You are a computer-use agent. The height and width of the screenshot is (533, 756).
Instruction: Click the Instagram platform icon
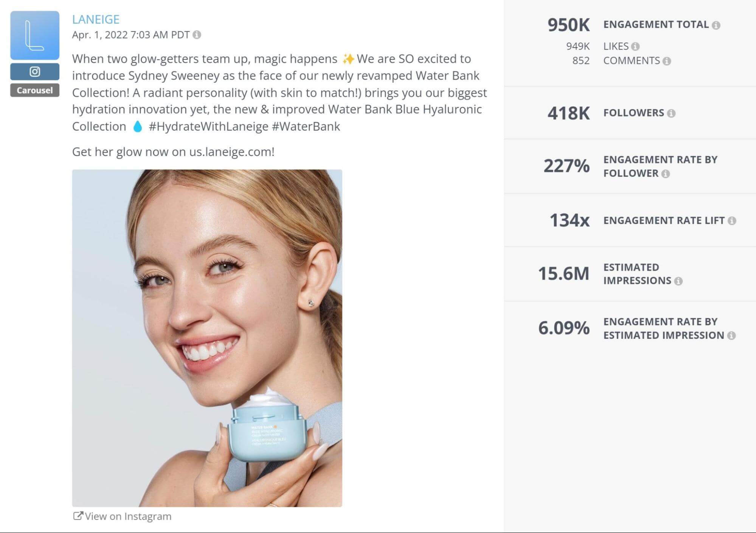click(x=34, y=72)
